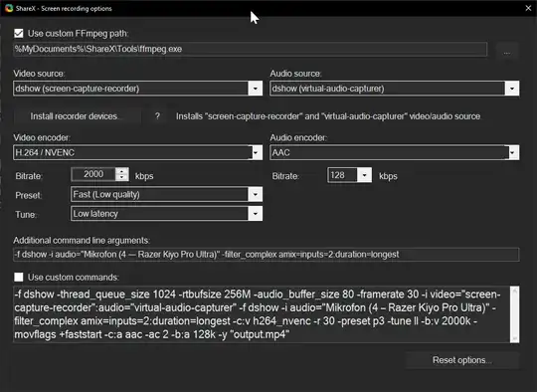Screen dimensions: 537x392
Task: Click the video bitrate value field
Action: click(x=93, y=174)
